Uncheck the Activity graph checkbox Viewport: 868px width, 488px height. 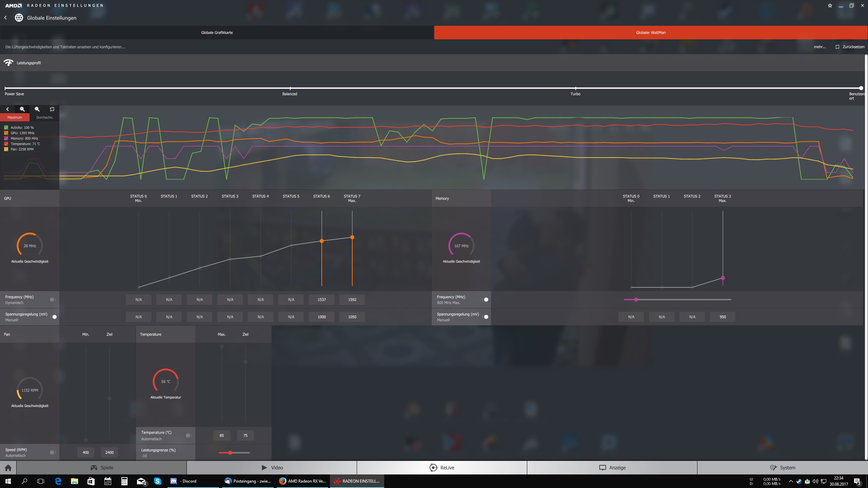coord(6,128)
